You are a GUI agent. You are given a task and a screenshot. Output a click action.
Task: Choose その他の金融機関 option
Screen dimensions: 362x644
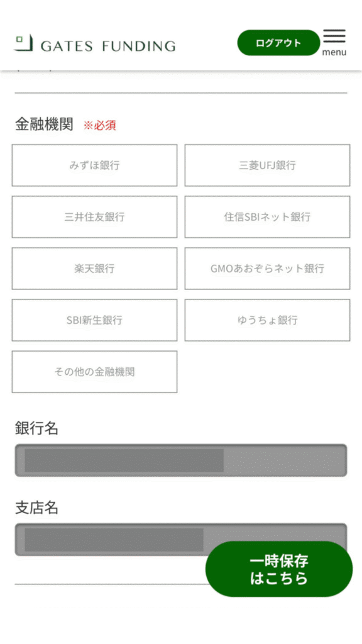pos(94,372)
